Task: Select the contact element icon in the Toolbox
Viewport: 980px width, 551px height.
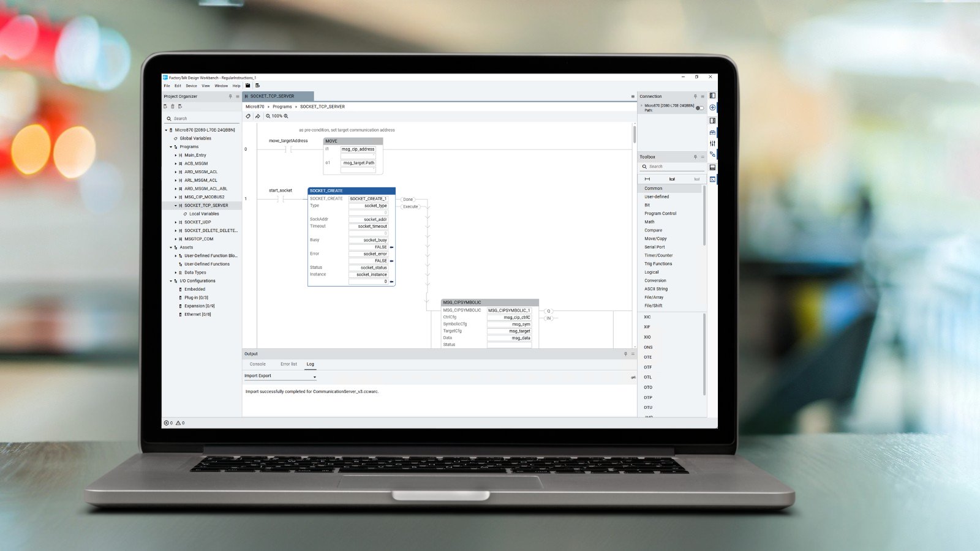Action: pos(647,179)
